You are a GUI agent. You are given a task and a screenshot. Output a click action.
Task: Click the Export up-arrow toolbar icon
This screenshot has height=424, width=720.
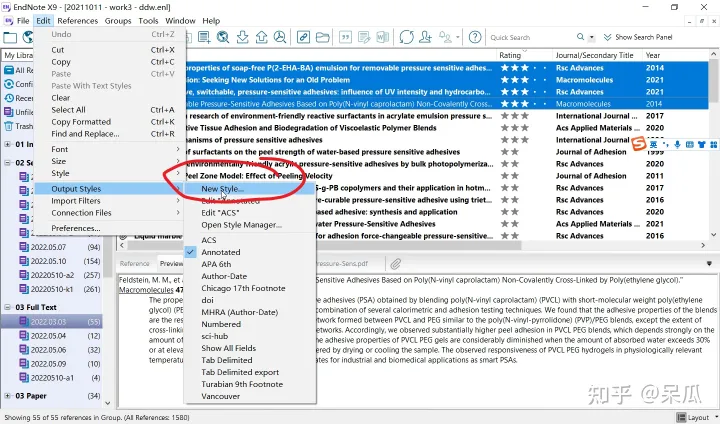click(261, 37)
